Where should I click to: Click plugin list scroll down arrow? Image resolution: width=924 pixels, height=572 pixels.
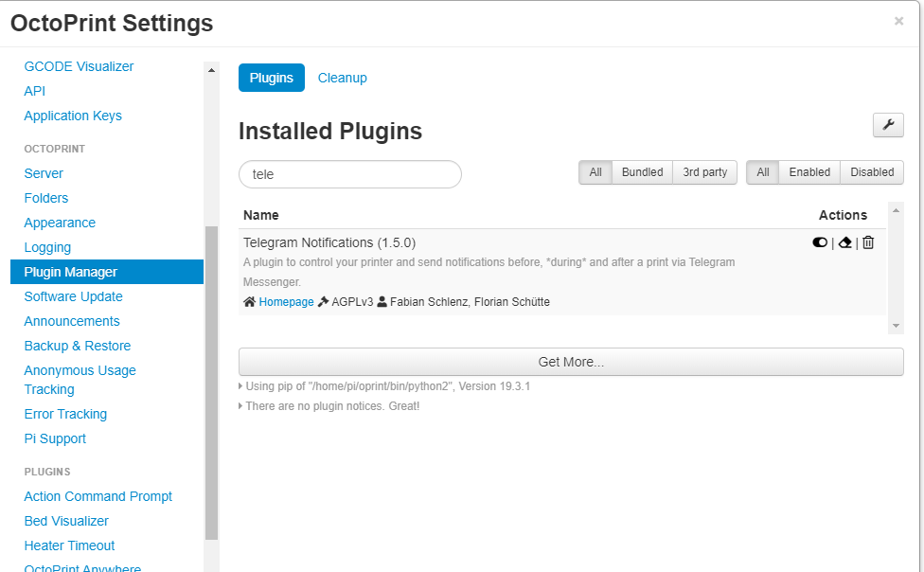(896, 326)
